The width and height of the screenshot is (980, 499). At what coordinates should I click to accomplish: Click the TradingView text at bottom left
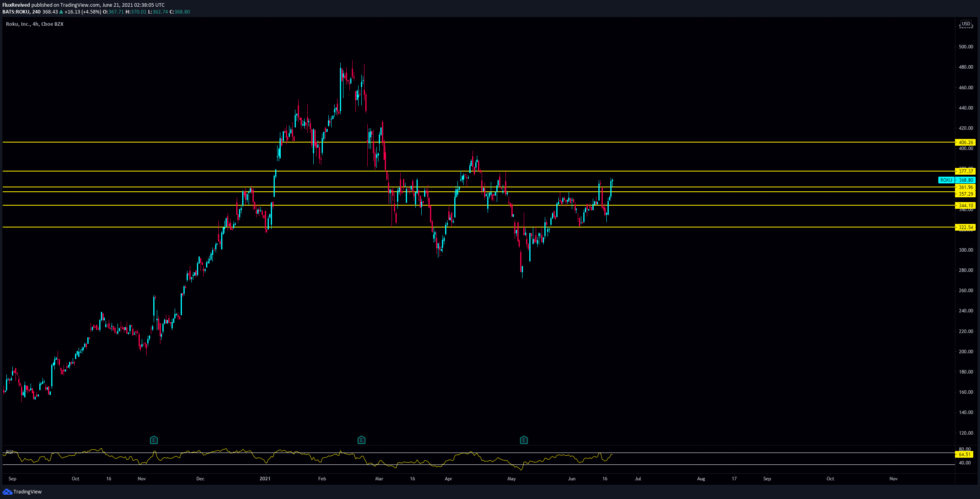[27, 492]
